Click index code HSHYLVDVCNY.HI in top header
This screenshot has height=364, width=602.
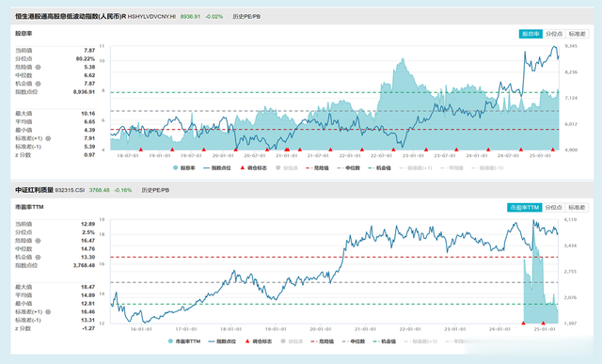pos(151,17)
